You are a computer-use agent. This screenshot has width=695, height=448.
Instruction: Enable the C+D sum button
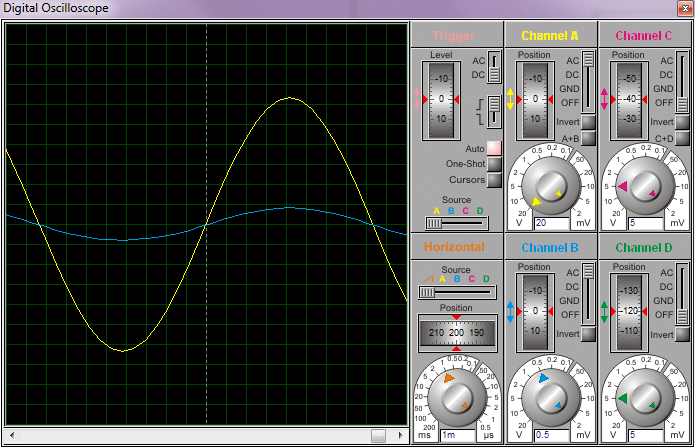[682, 138]
